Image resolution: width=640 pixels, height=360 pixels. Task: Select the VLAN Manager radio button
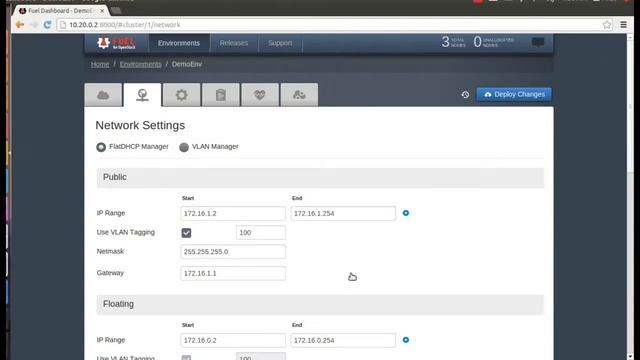184,147
